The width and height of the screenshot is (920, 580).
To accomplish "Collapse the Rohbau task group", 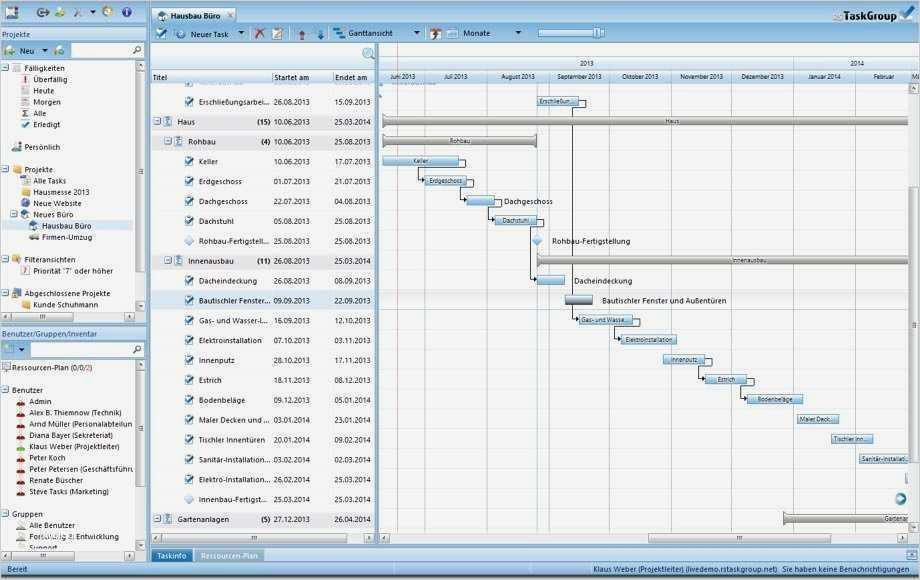I will click(x=168, y=141).
